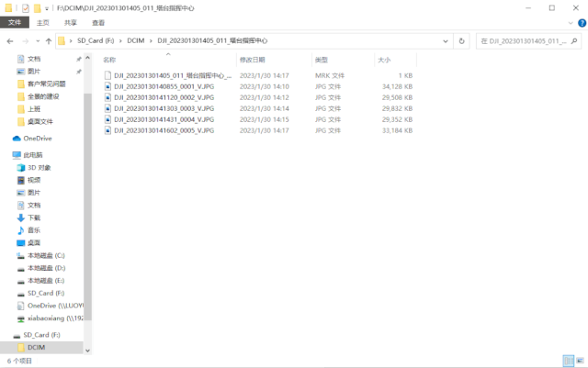Viewport: 588px width, 368px height.
Task: Switch to the 查看 ribbon tab
Action: 98,23
